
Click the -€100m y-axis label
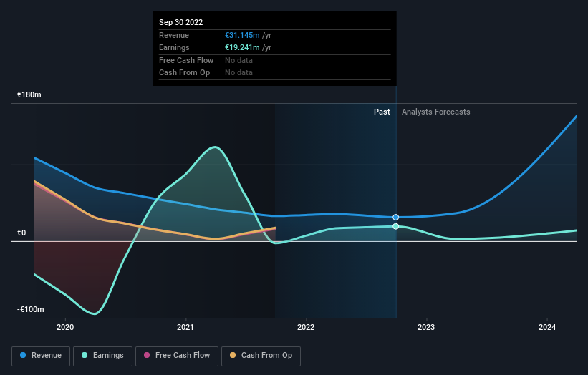30,309
